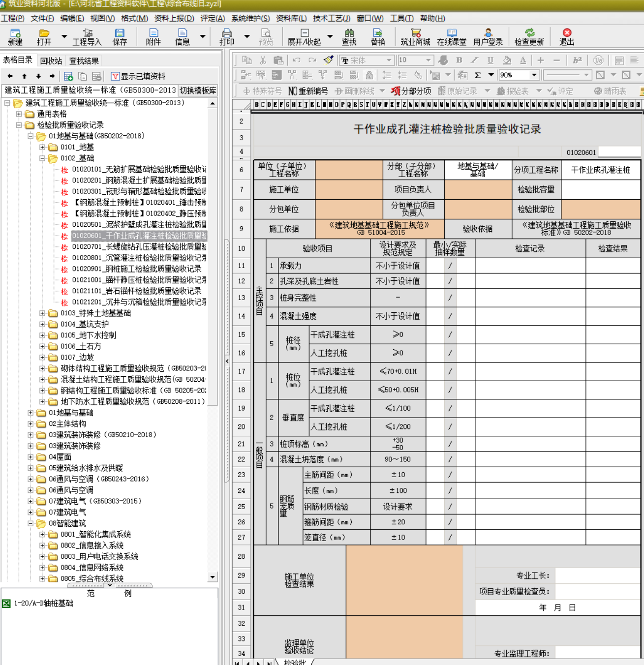
Task: Click the format painter brush icon
Action: pos(328,60)
